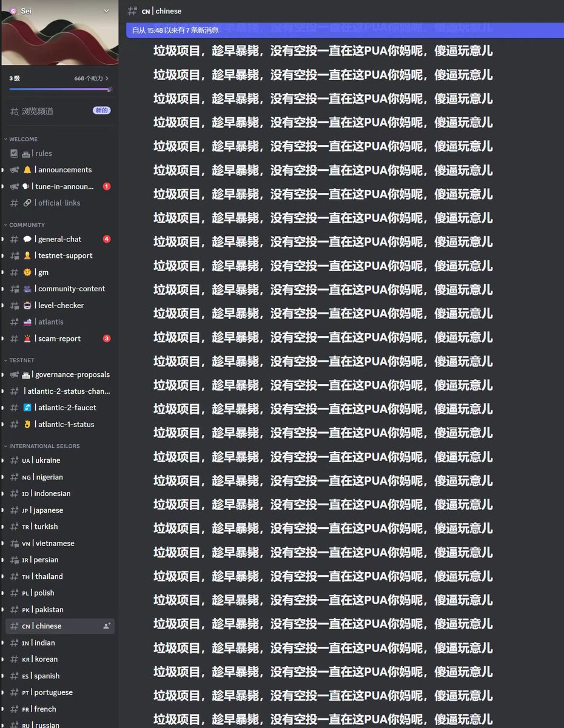Image resolution: width=564 pixels, height=728 pixels.
Task: Open atlantic-2-status-channel
Action: 59,391
